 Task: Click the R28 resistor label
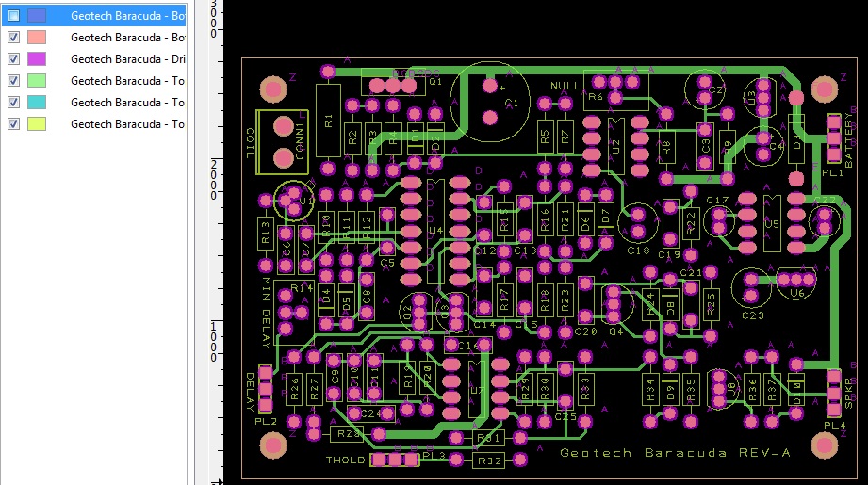349,434
